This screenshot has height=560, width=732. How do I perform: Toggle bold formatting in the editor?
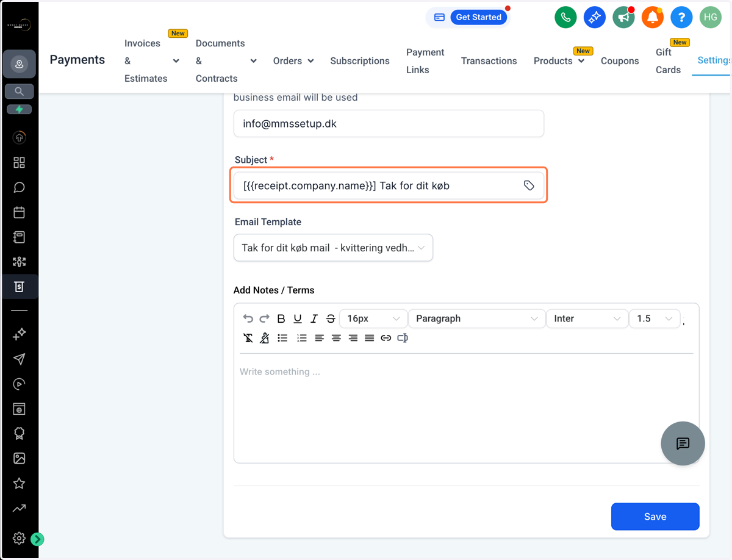[x=281, y=318]
